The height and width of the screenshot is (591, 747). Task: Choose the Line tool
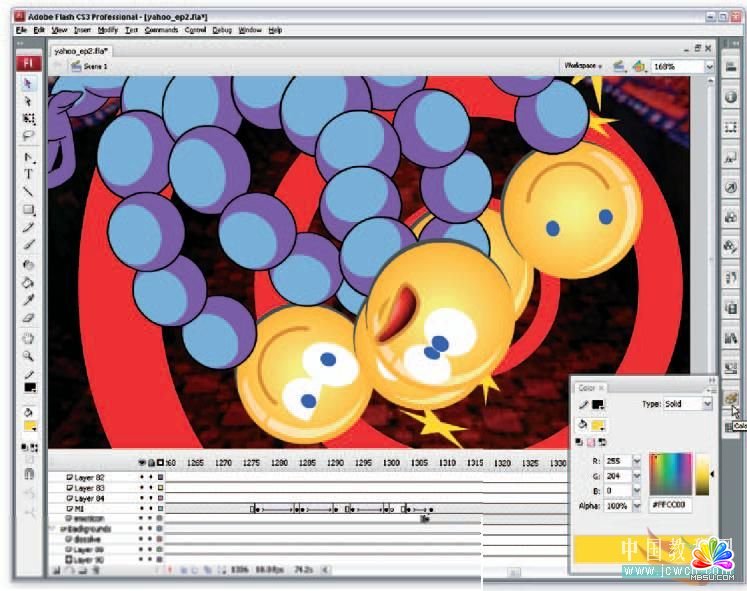click(x=29, y=191)
